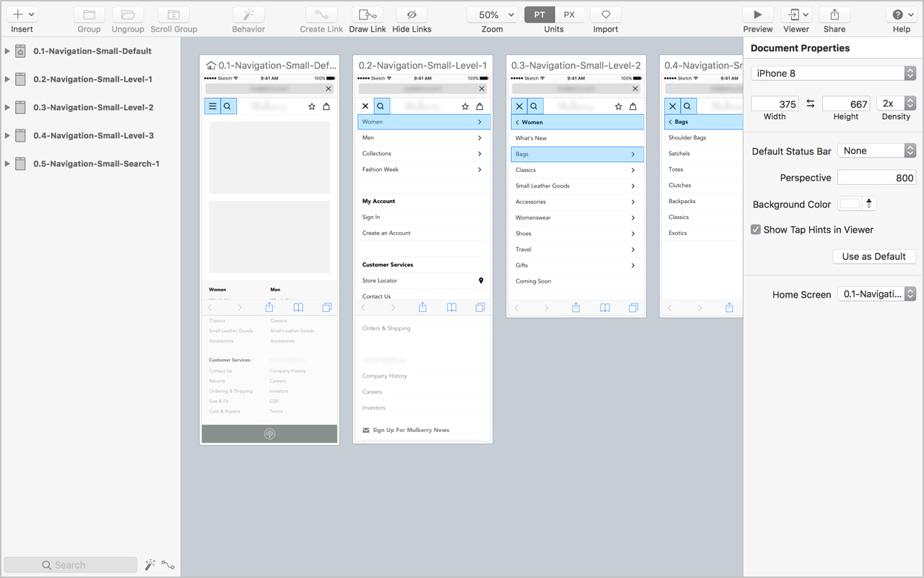Toggle Hide Links in toolbar
Viewport: 924px width, 578px height.
pyautogui.click(x=411, y=14)
